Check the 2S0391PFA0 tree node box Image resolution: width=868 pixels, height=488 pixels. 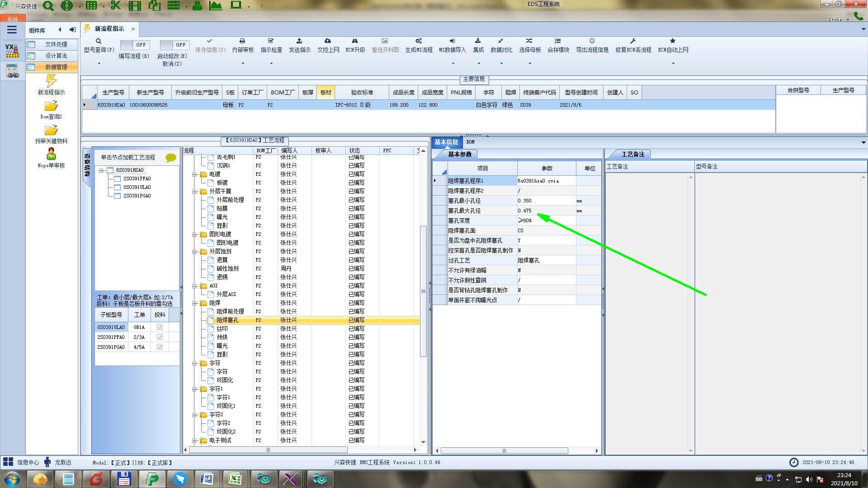(118, 179)
